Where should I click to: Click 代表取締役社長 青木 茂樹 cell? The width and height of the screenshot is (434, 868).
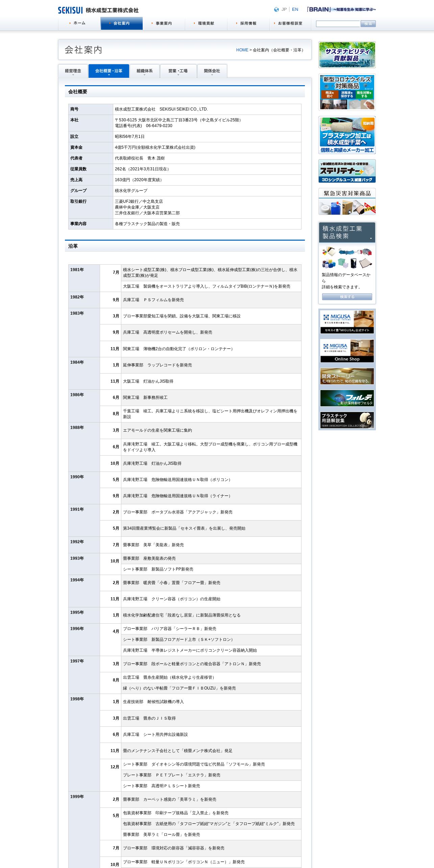[207, 158]
